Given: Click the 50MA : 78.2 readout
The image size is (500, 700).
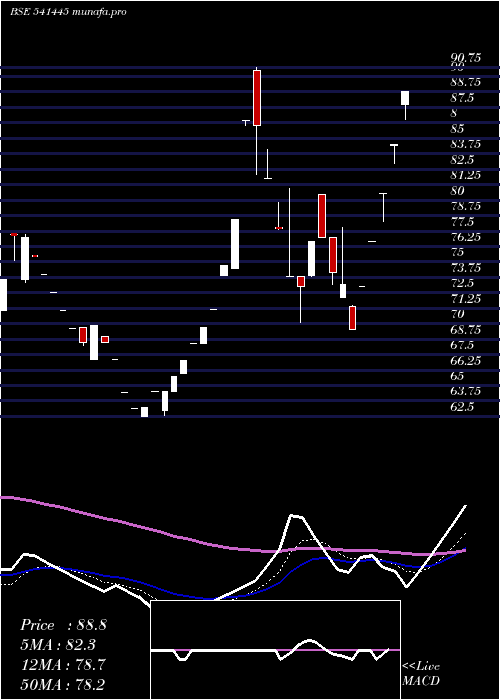Looking at the screenshot, I should click(x=63, y=685).
